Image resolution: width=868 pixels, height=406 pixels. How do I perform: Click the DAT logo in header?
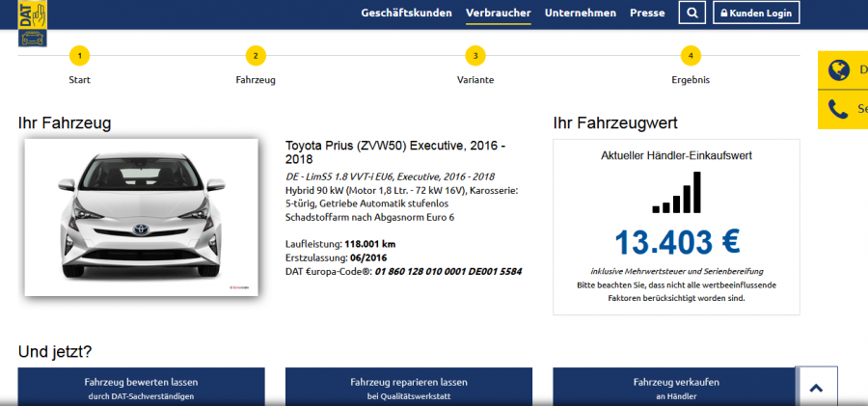point(33,23)
